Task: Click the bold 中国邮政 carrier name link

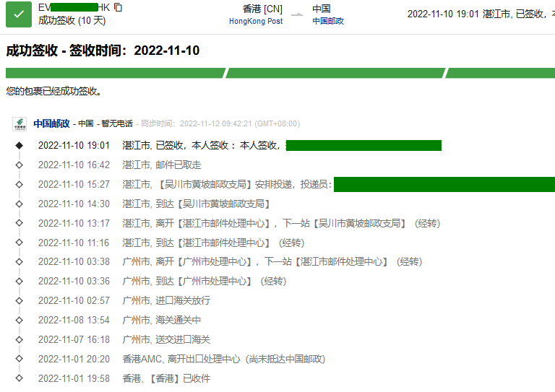Action: click(51, 123)
